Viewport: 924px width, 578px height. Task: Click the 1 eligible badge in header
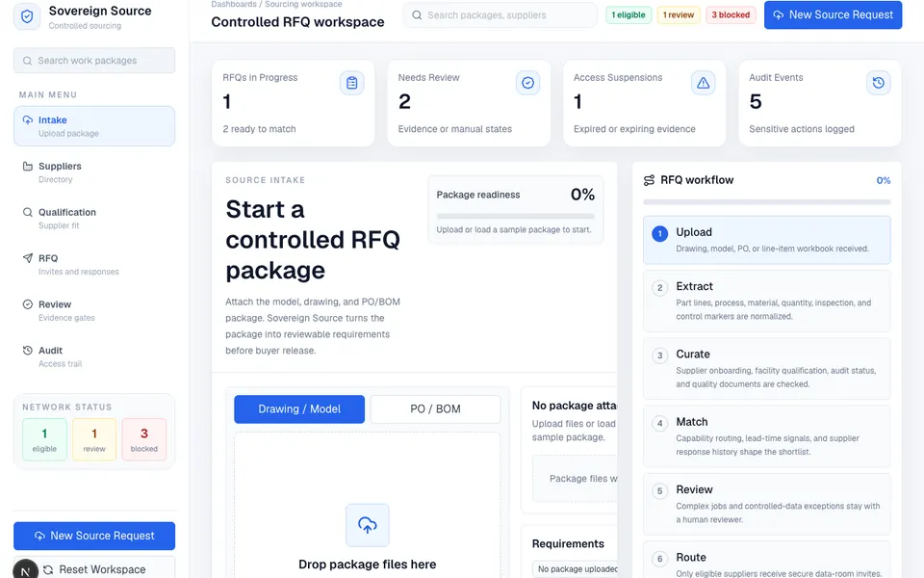(x=629, y=14)
